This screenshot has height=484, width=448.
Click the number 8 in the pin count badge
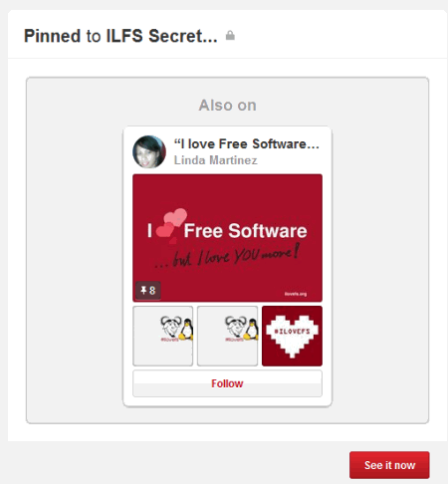152,291
